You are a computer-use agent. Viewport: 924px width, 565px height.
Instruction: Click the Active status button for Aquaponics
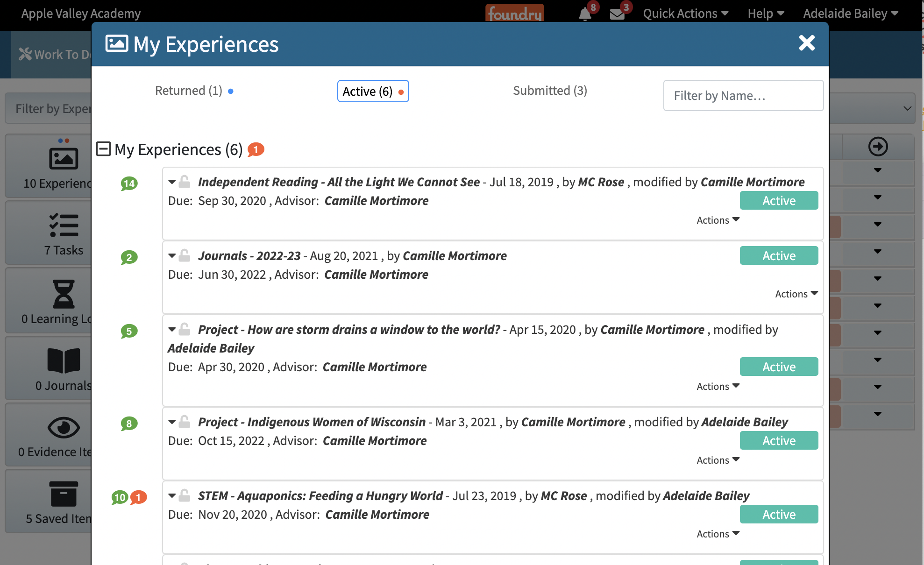(x=779, y=514)
